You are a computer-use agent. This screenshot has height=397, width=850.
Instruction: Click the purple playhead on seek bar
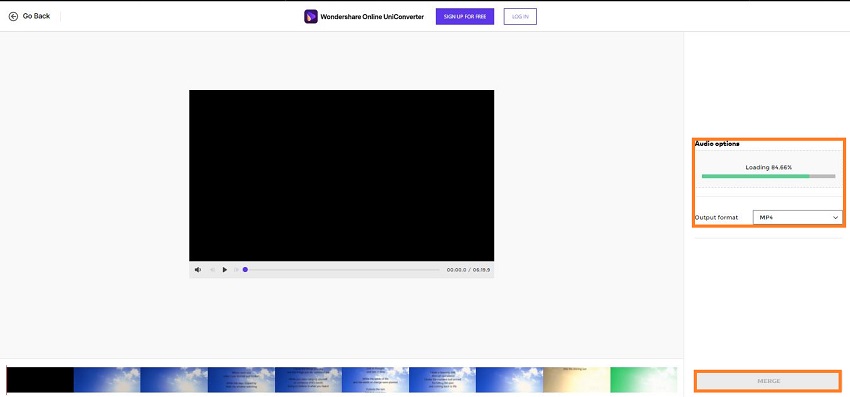point(245,270)
